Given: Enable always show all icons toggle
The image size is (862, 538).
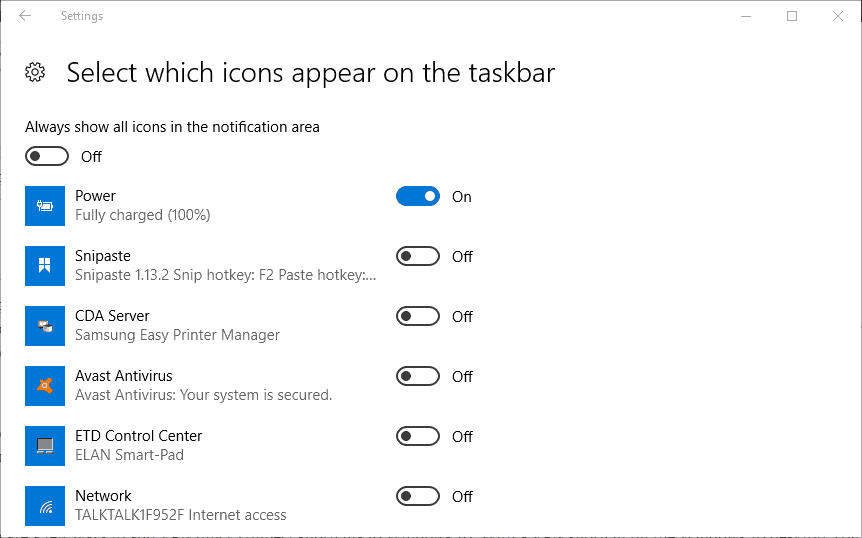Looking at the screenshot, I should (47, 156).
